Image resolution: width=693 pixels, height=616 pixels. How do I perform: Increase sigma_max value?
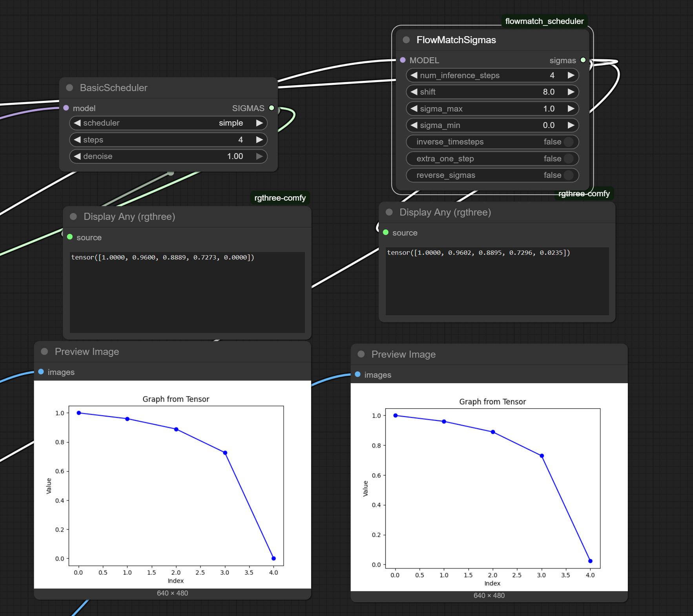click(x=571, y=108)
